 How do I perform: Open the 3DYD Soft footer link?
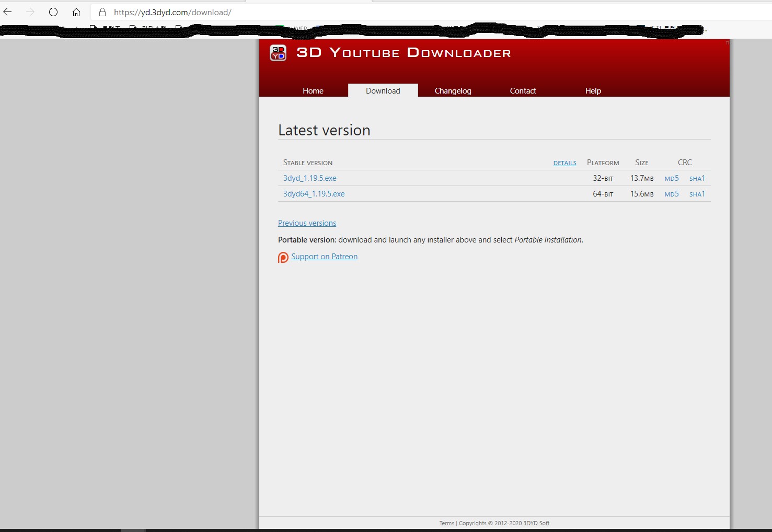click(536, 523)
